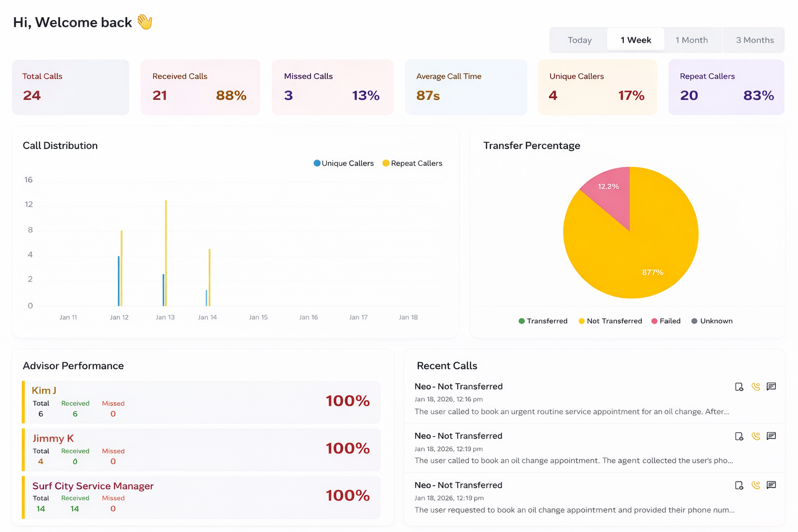
Task: Open chat transcript icon on second recent call
Action: coord(772,436)
